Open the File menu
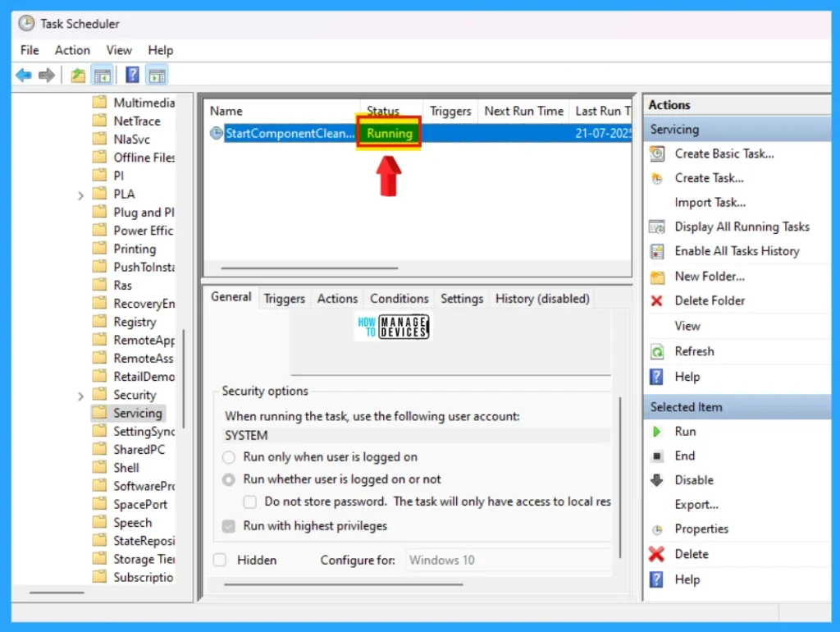840x632 pixels. click(x=30, y=50)
